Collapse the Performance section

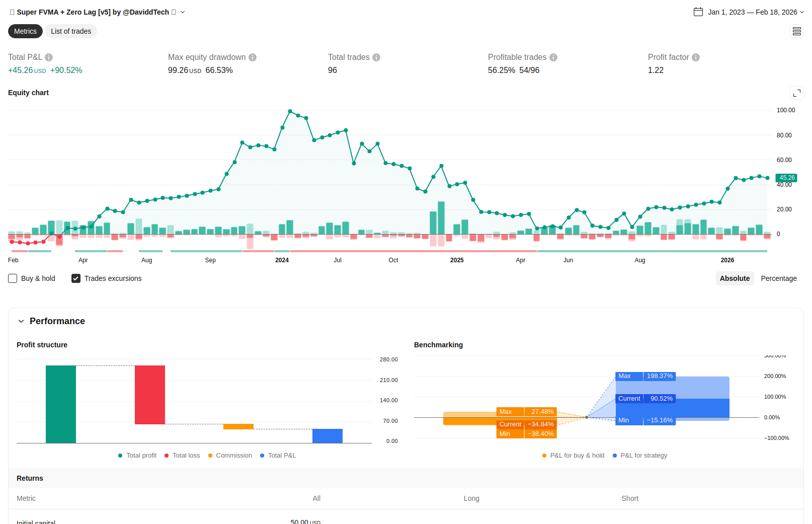coord(21,321)
